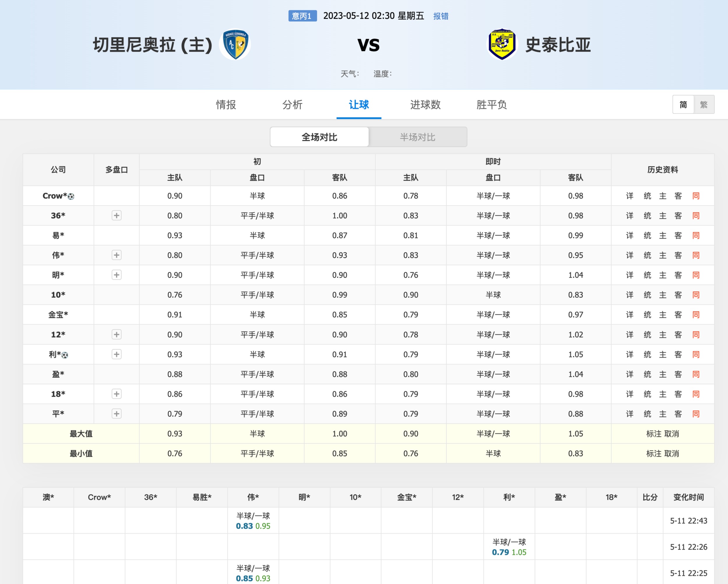Click 半球 live handicap in 10* row
This screenshot has width=728, height=584.
tap(493, 295)
